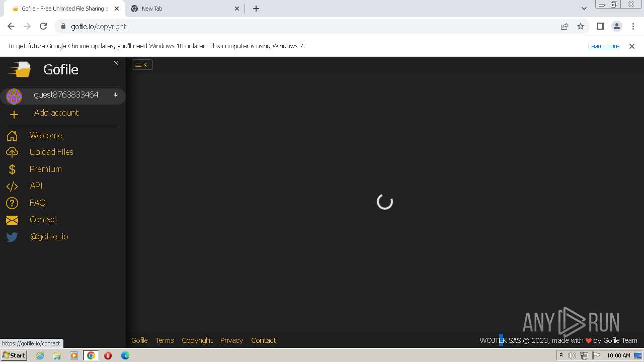Screen dimensions: 644x362
Task: Click the FAQ question mark icon
Action: [12, 203]
